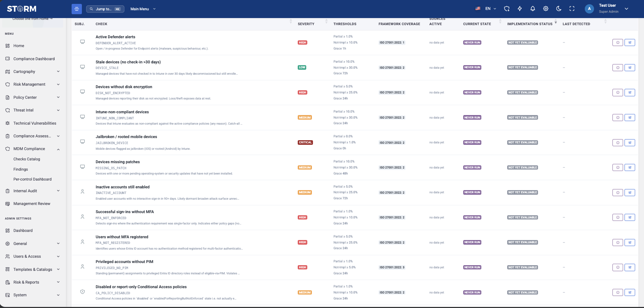Toggle sort on Current State column
Image resolution: width=644 pixels, height=308 pixels.
[x=500, y=22]
